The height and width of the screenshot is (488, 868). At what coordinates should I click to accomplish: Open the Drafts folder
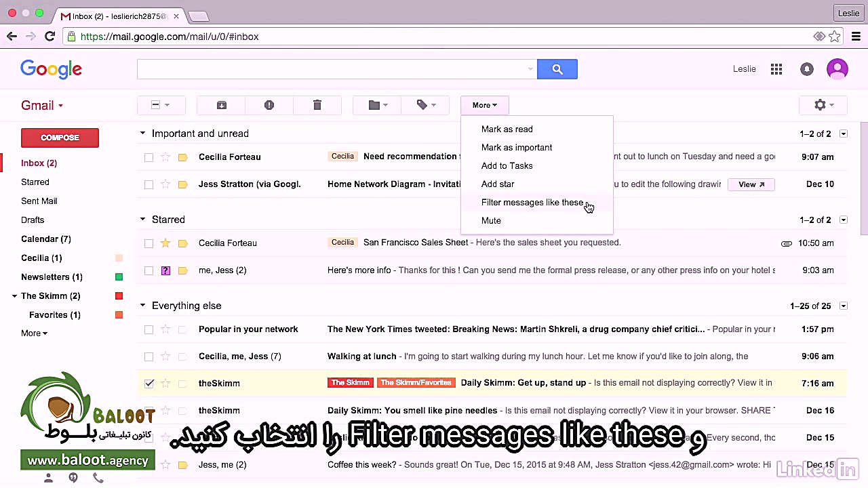pyautogui.click(x=33, y=220)
